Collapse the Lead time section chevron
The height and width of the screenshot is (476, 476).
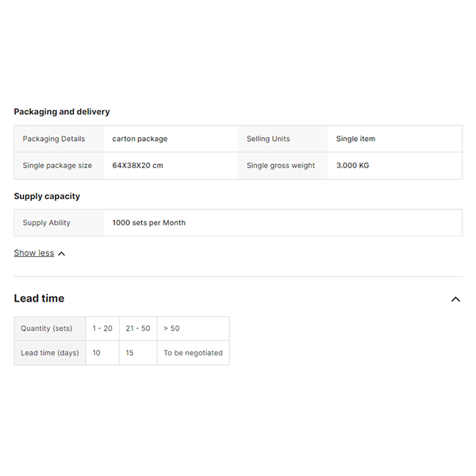(x=455, y=299)
